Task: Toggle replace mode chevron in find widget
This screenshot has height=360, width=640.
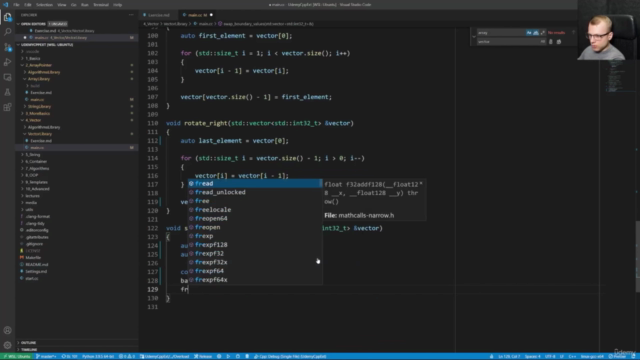Action: click(474, 37)
